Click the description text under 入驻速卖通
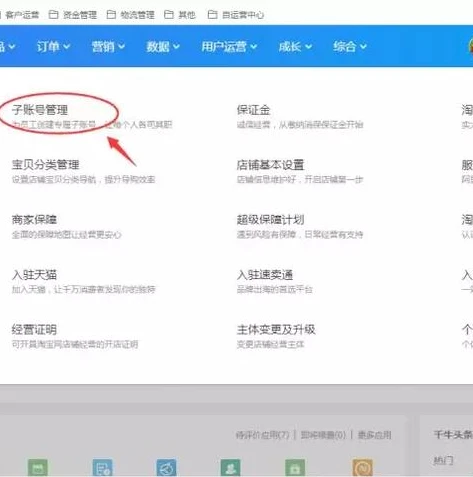The width and height of the screenshot is (473, 477). (x=275, y=289)
